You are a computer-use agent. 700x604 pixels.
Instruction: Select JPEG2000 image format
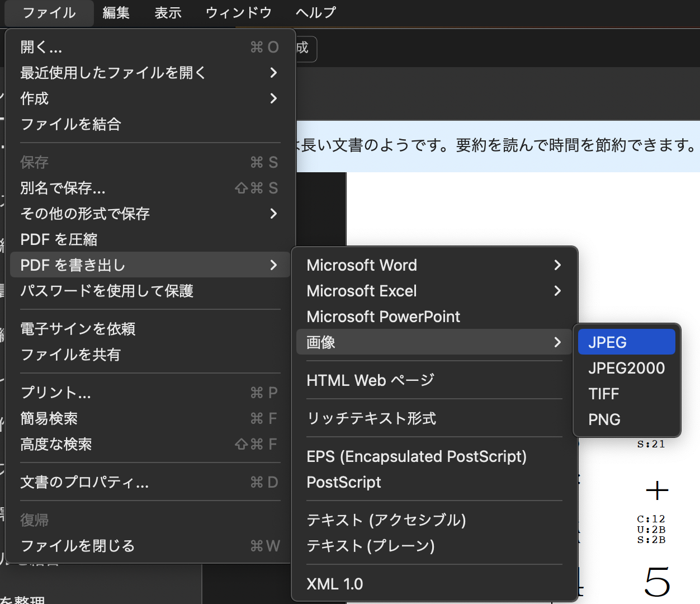tap(627, 368)
